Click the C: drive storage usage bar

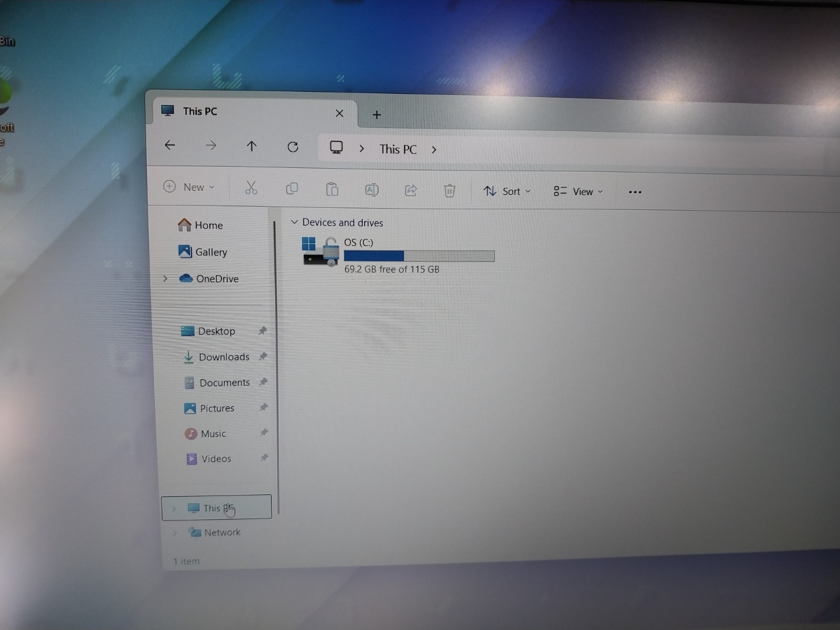[x=419, y=256]
